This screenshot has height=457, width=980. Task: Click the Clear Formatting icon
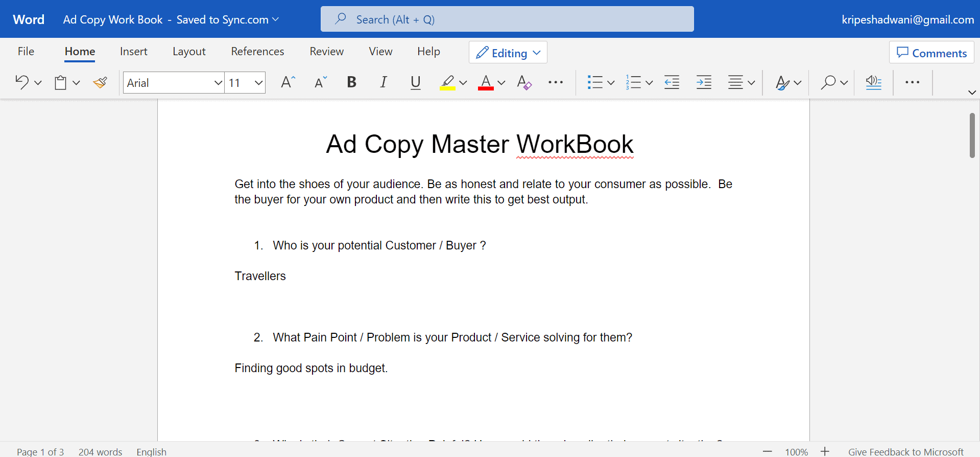tap(524, 82)
